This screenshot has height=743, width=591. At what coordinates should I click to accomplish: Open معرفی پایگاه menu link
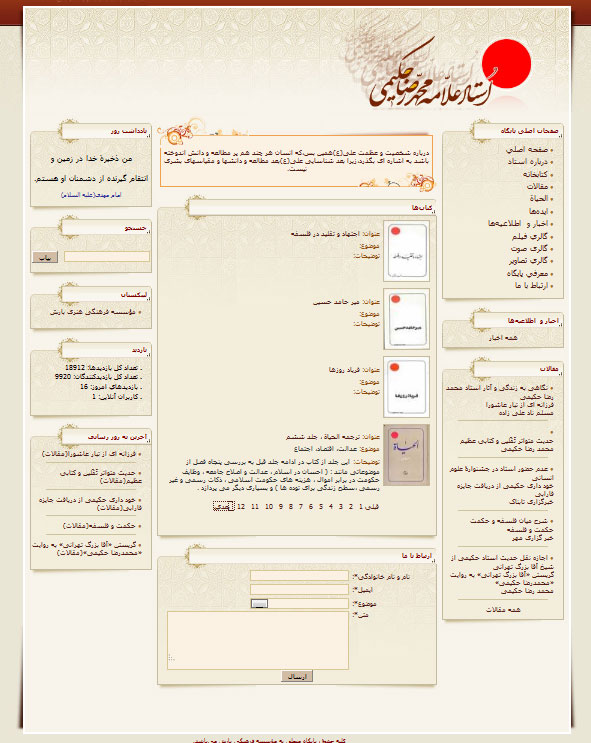pyautogui.click(x=527, y=273)
